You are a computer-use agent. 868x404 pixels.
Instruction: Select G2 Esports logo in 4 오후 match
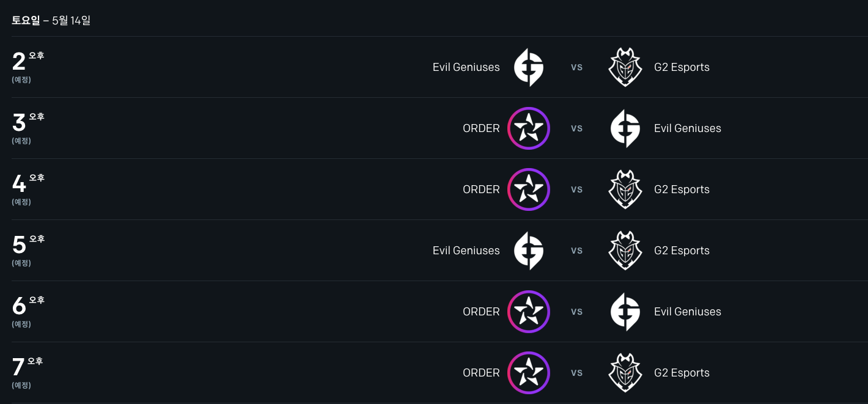pos(625,189)
